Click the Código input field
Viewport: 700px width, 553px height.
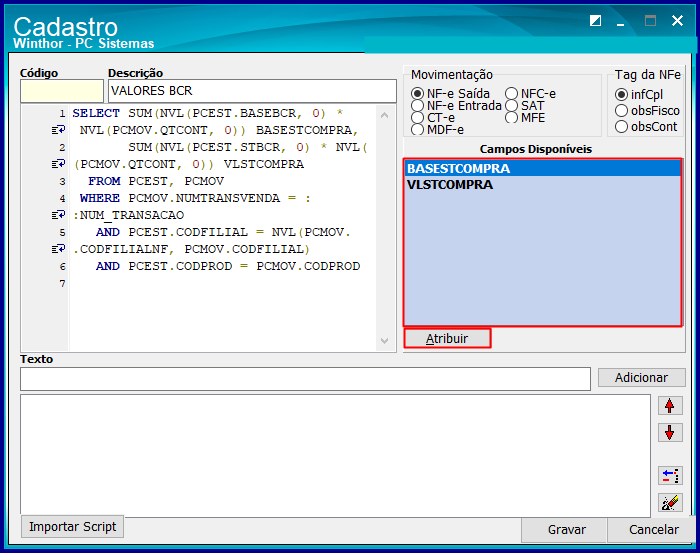(x=62, y=91)
